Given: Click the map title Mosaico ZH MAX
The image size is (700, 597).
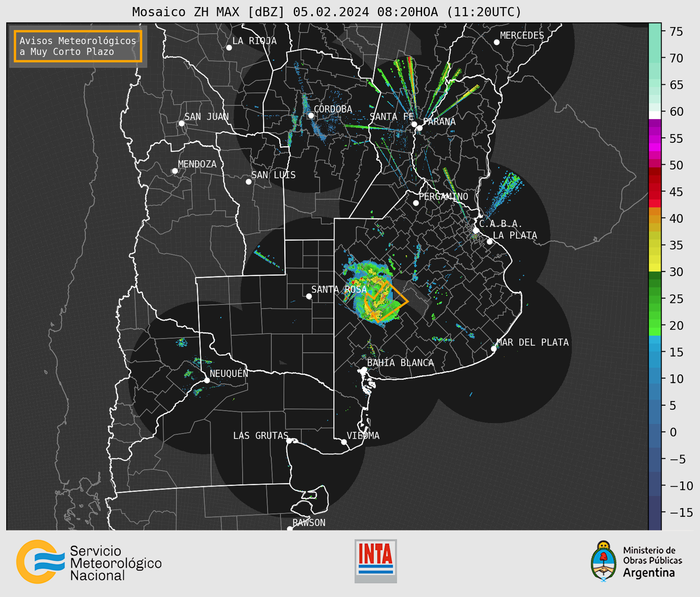Looking at the screenshot, I should point(327,12).
